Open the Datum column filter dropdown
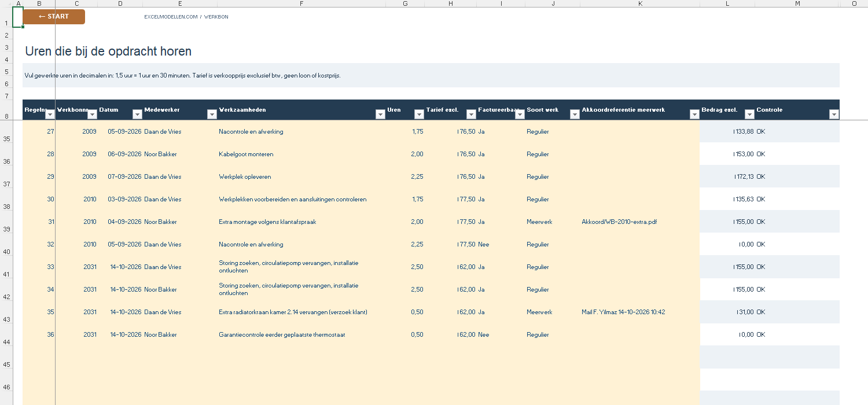Screen dimensions: 868x405 point(137,114)
